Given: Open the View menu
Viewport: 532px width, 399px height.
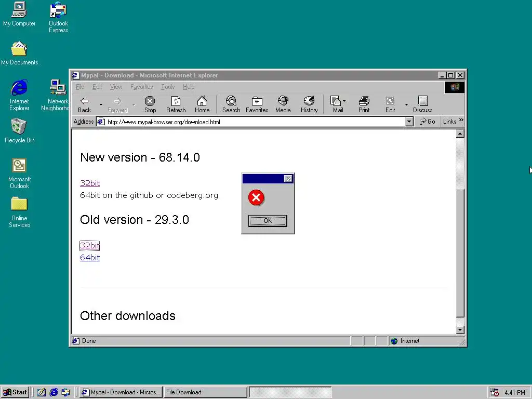Looking at the screenshot, I should coord(116,87).
